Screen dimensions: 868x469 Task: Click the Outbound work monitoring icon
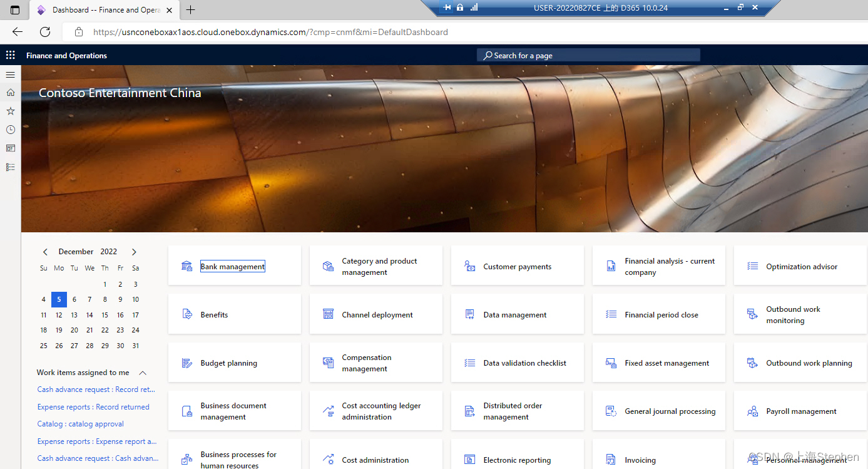pyautogui.click(x=752, y=314)
